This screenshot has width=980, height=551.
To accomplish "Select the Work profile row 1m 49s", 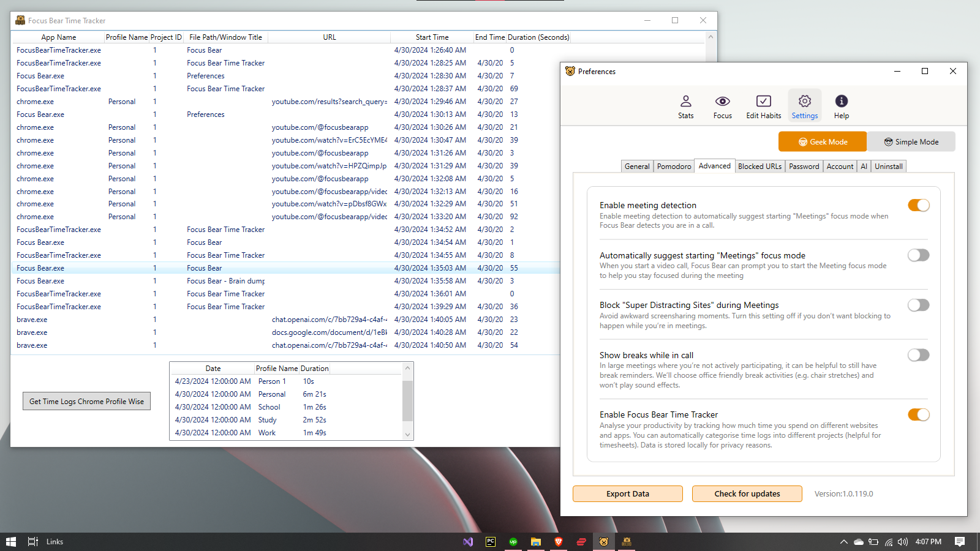I will (x=286, y=433).
